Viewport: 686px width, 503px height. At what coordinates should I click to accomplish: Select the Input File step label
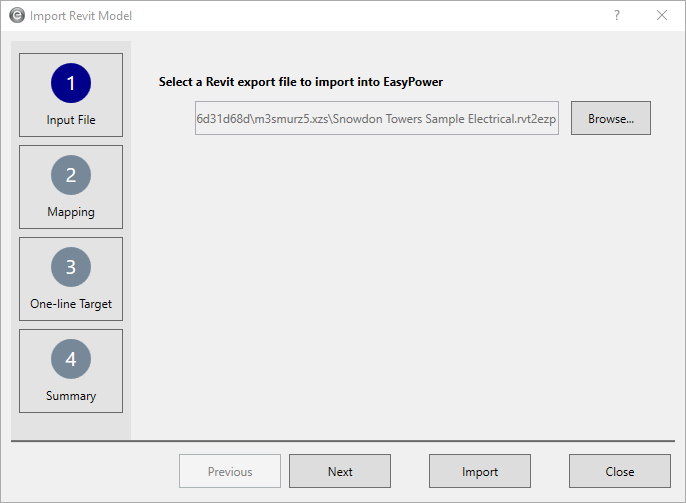click(x=71, y=120)
